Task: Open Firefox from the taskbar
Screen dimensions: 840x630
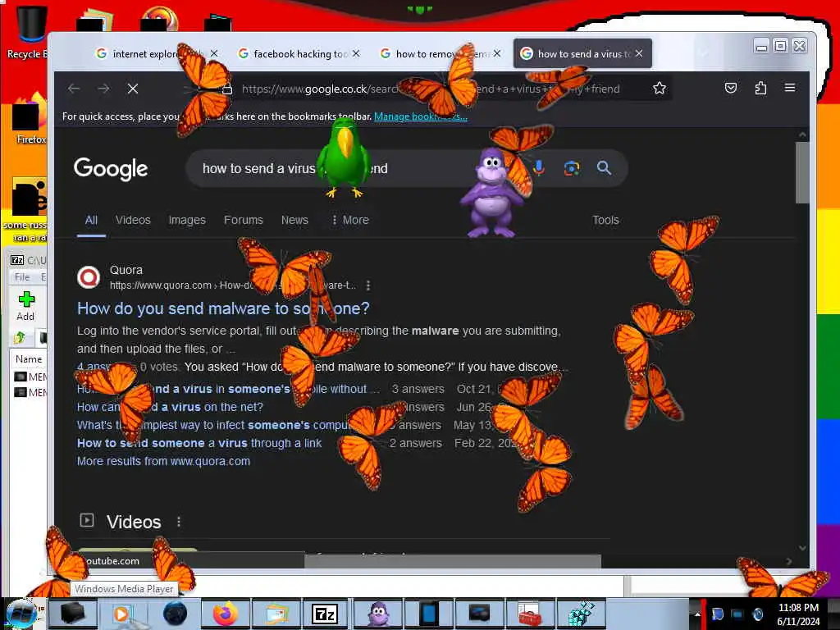Action: (x=226, y=614)
